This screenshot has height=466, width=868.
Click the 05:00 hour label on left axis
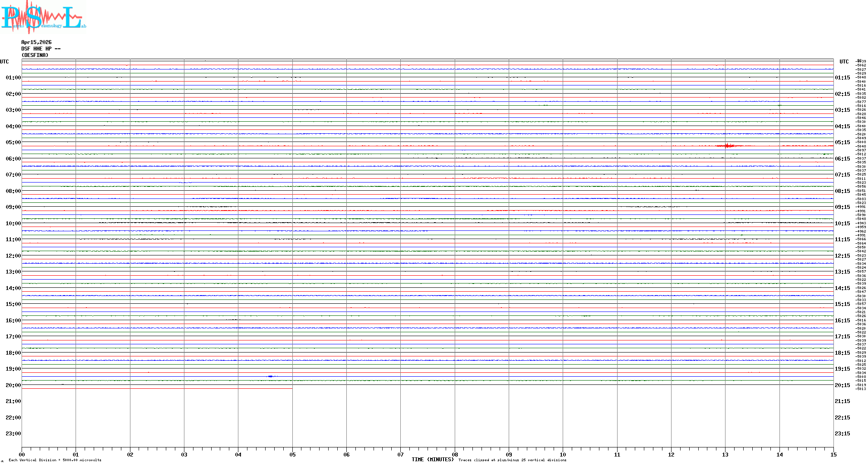tap(13, 142)
